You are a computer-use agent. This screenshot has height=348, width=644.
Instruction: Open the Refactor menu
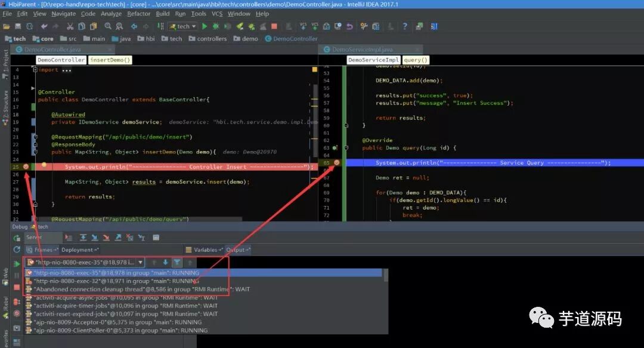tap(139, 14)
